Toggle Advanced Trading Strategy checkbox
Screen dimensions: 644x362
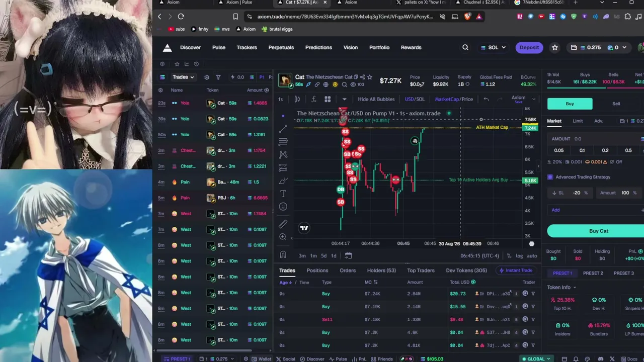[x=550, y=177]
